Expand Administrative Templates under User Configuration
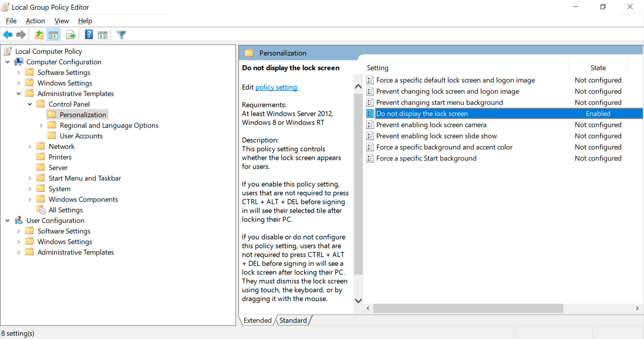 19,252
